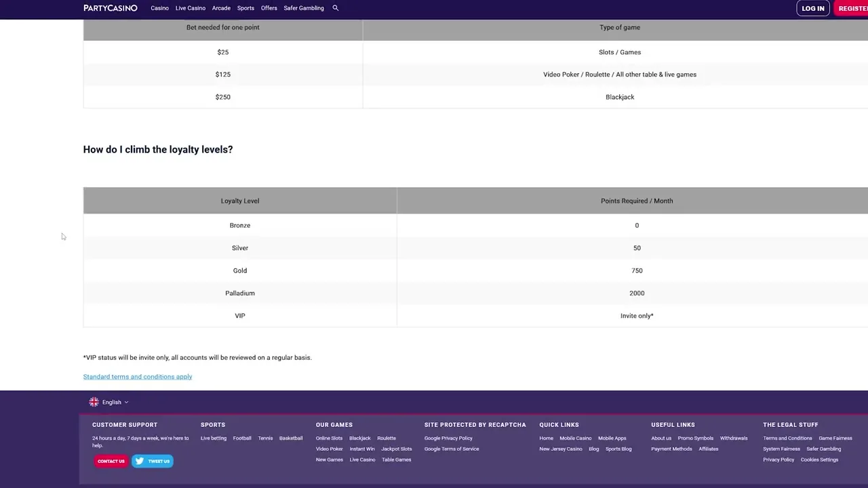Open the Roulette footer link
868x488 pixels.
[x=387, y=438]
